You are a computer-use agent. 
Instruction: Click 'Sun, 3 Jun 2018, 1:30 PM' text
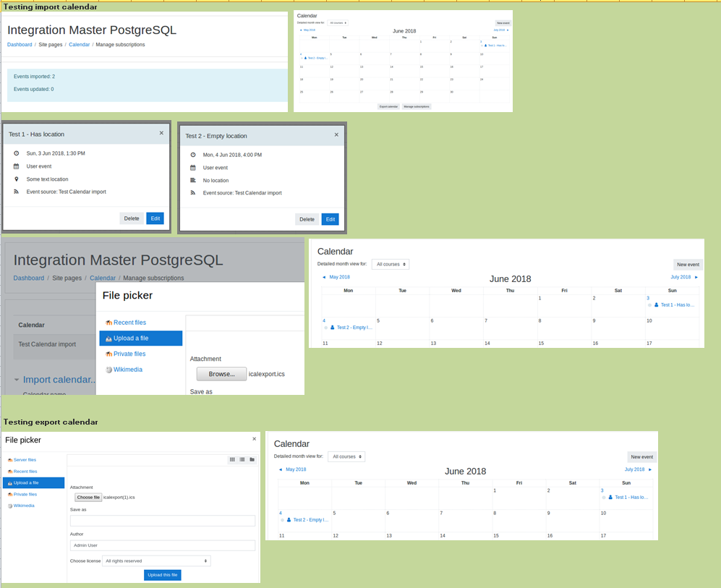point(56,153)
